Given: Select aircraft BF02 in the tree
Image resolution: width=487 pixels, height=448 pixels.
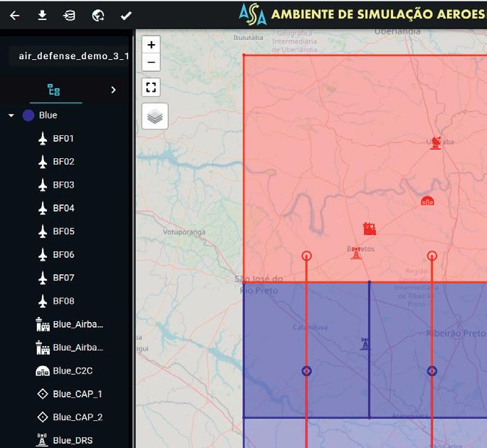Looking at the screenshot, I should click(x=64, y=162).
